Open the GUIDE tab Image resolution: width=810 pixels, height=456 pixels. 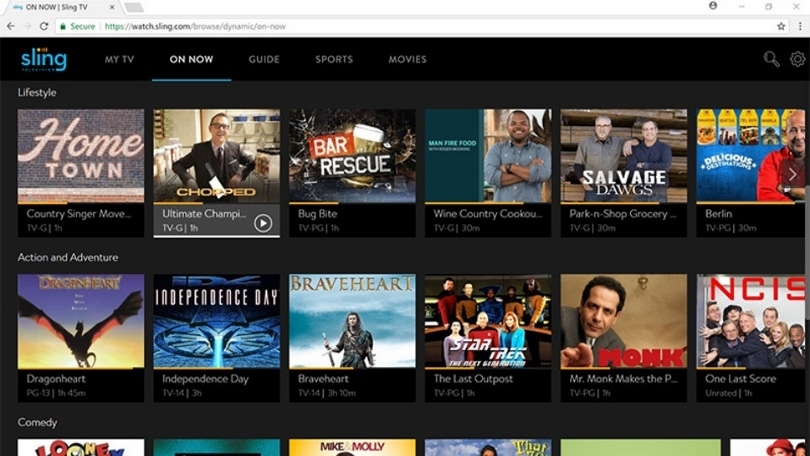pos(264,59)
